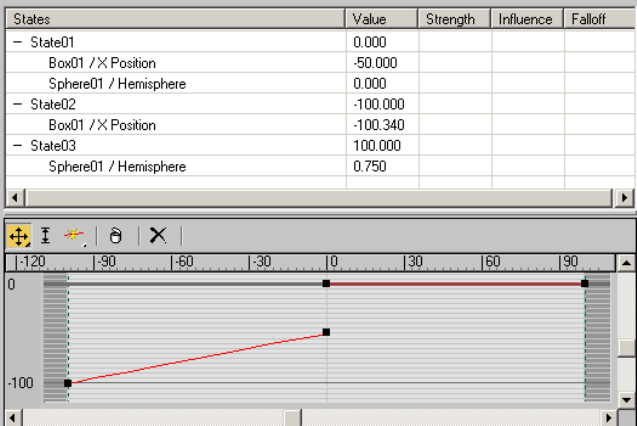637x426 pixels.
Task: Click the Falloff column header
Action: point(600,19)
